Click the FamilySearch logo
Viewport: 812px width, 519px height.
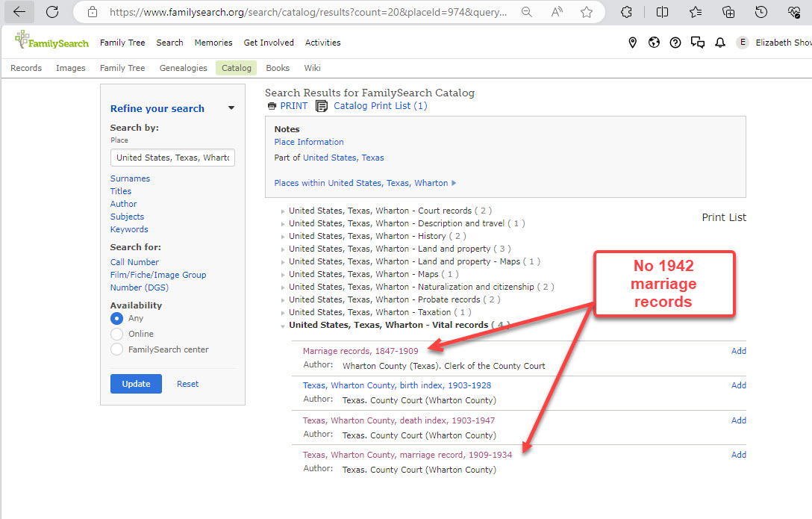click(x=51, y=40)
